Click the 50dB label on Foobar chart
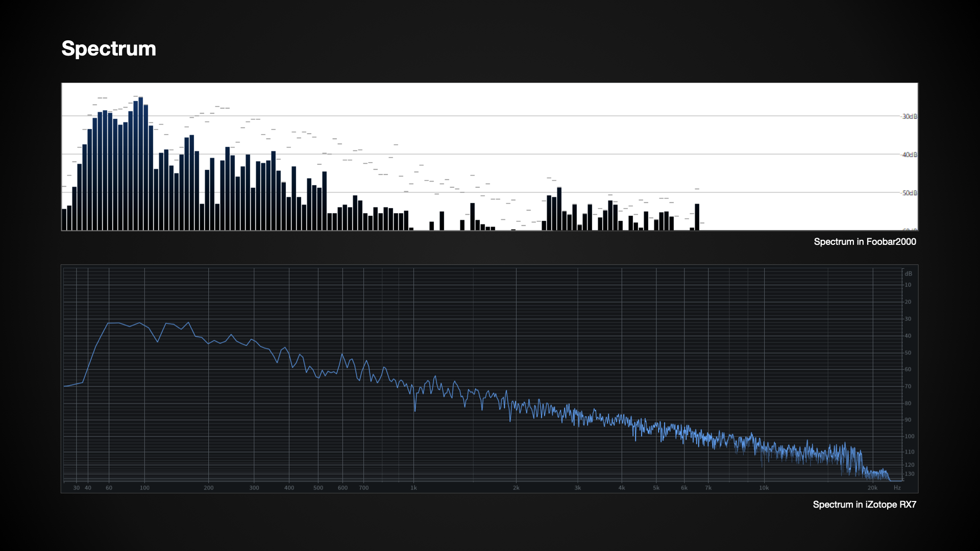 coord(910,193)
